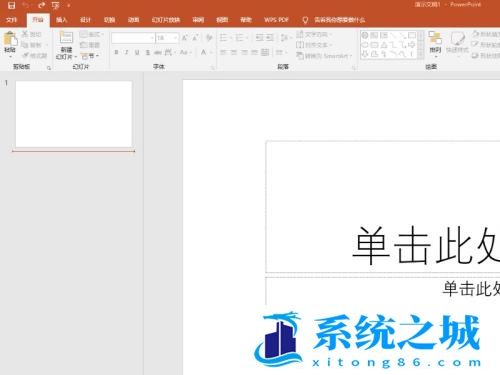Open the 幻灯片放映 (Slide Show) tab

pos(166,20)
